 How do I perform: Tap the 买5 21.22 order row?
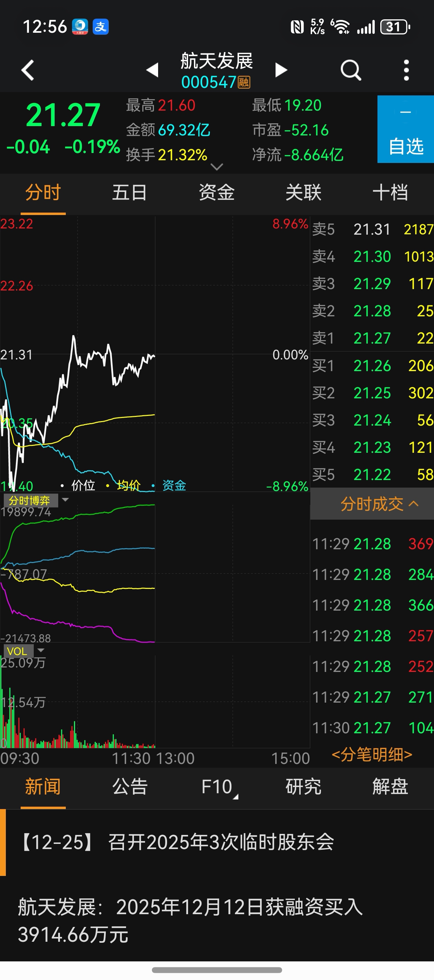pyautogui.click(x=372, y=474)
